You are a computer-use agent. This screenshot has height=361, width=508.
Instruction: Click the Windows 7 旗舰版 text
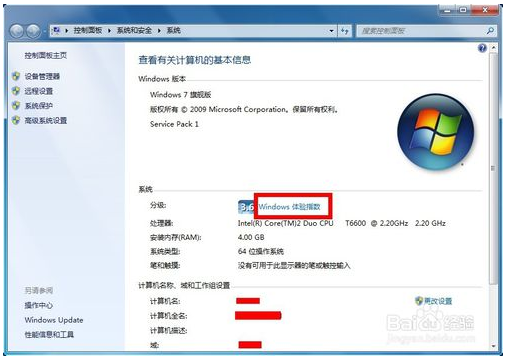point(181,95)
